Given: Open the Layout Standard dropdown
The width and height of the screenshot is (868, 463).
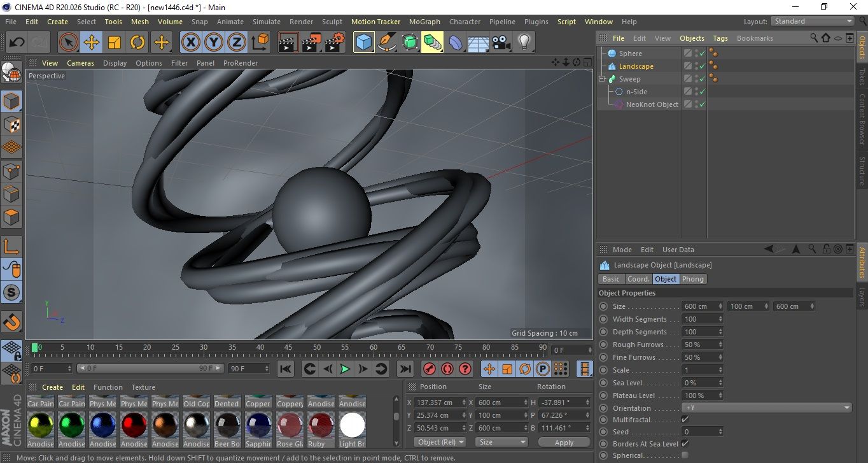Looking at the screenshot, I should click(813, 21).
